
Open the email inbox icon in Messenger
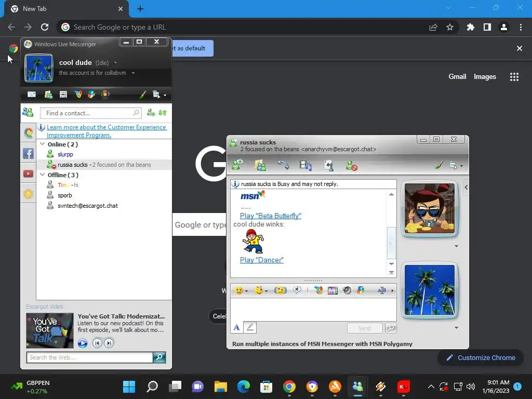click(x=32, y=95)
